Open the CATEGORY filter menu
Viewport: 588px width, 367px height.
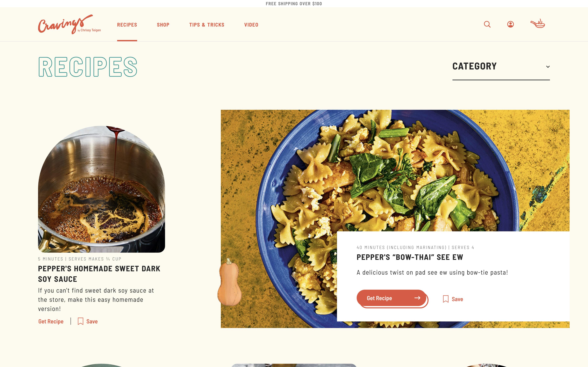[501, 67]
